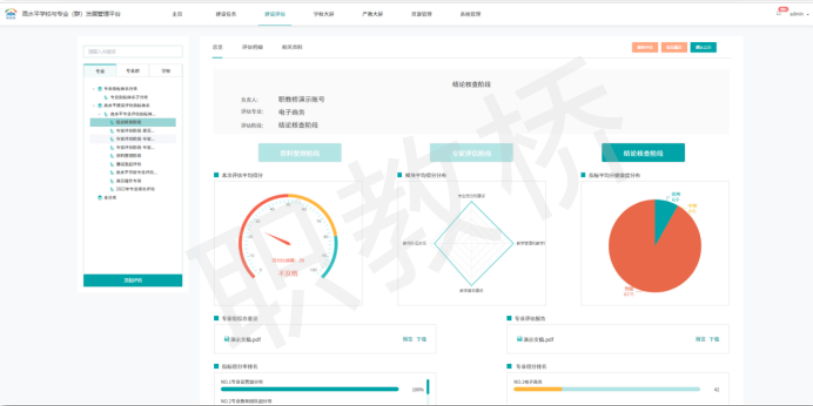The image size is (813, 406).
Task: Click the node icon beside 2022年专业绩效评估
Action: [112, 189]
